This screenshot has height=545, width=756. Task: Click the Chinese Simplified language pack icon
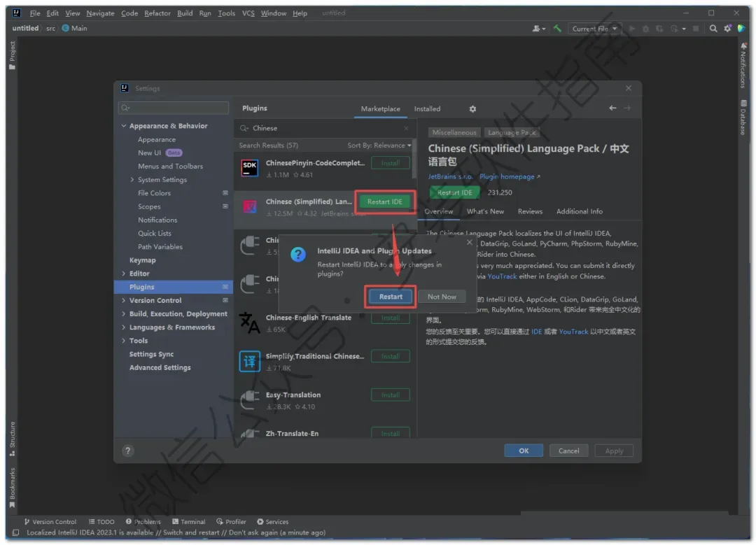pyautogui.click(x=249, y=206)
